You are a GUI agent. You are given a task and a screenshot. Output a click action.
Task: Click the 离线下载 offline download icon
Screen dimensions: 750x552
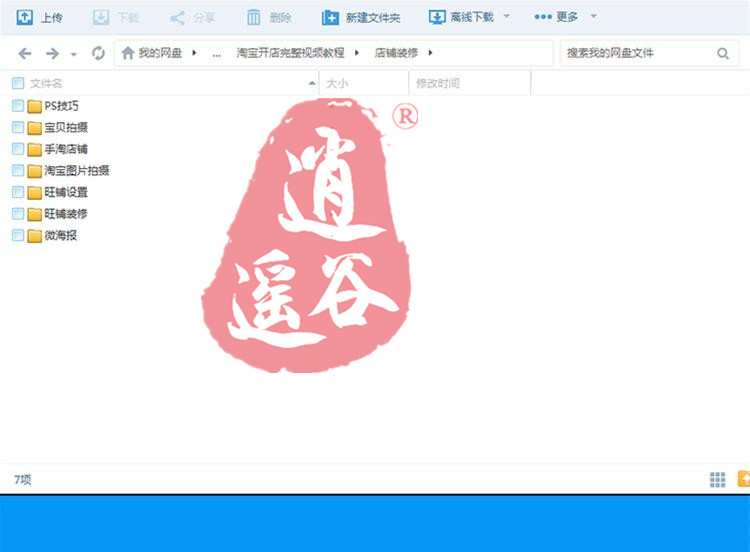[437, 18]
